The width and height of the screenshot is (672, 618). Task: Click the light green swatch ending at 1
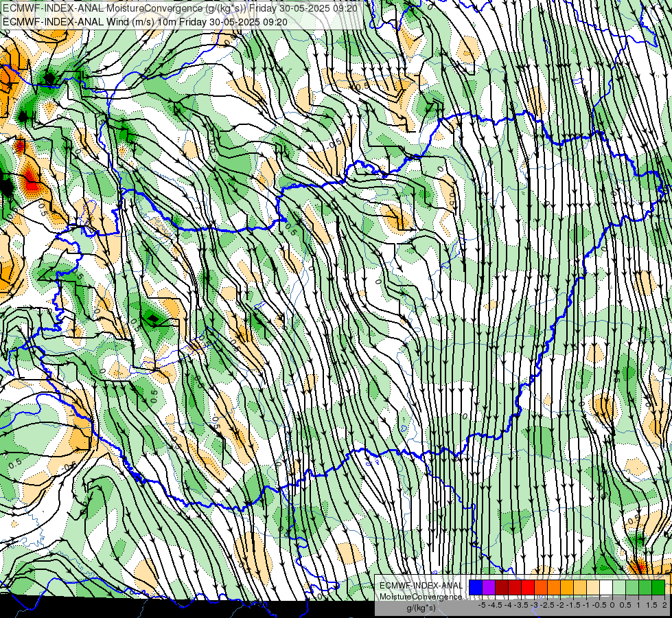tap(632, 588)
